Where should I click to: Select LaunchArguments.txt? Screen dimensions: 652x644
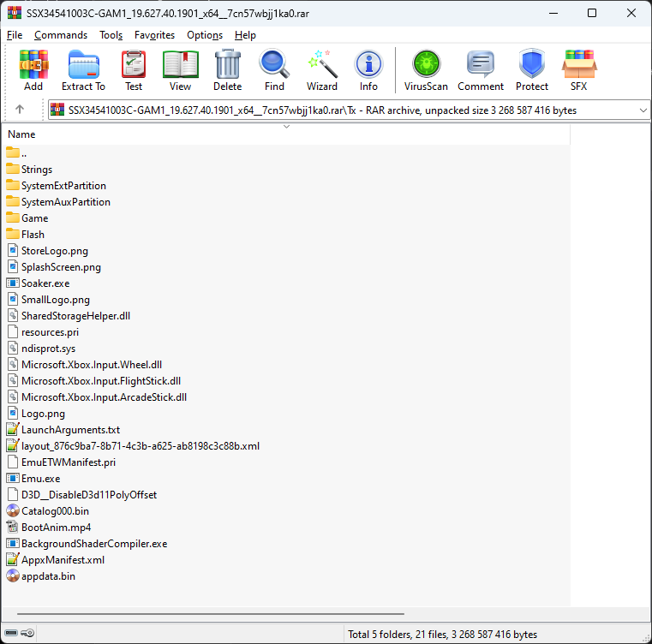[x=63, y=429]
